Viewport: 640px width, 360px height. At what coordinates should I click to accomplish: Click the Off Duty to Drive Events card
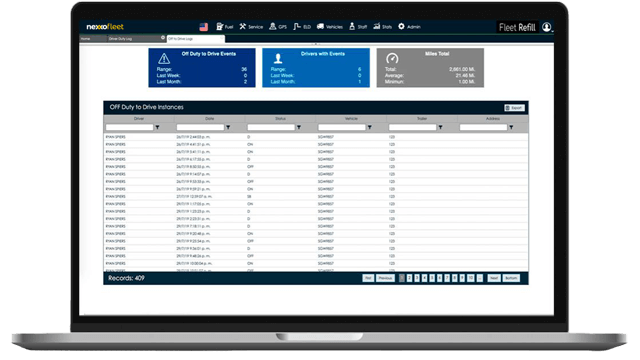(x=202, y=68)
